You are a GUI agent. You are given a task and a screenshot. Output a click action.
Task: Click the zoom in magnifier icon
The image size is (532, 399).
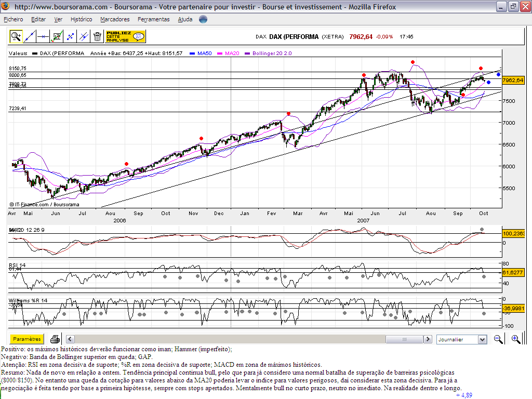coord(516,339)
